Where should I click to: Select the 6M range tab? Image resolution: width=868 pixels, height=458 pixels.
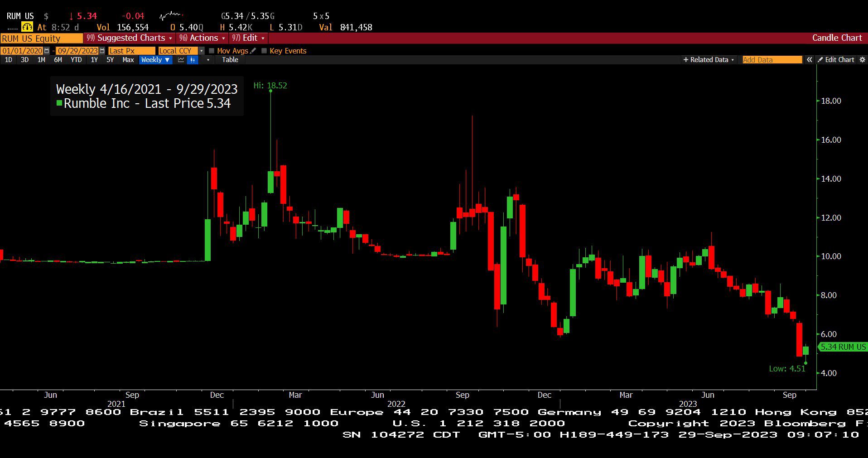(58, 60)
